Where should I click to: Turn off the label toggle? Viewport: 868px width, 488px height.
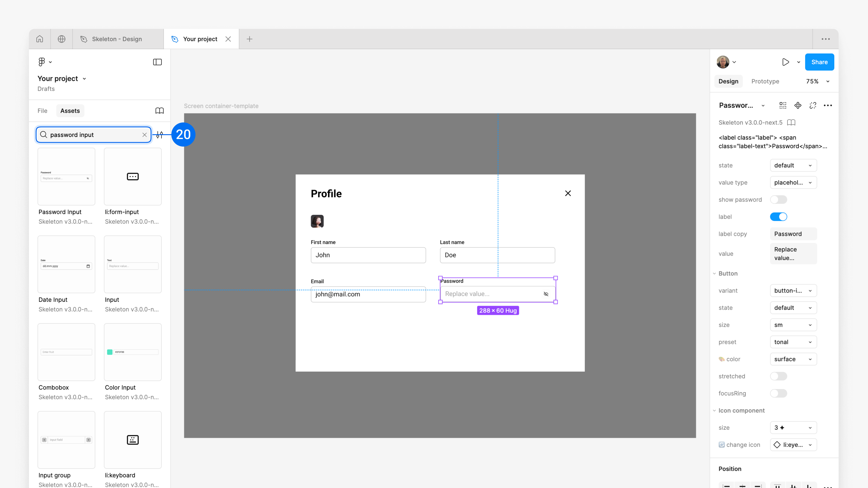[778, 217]
